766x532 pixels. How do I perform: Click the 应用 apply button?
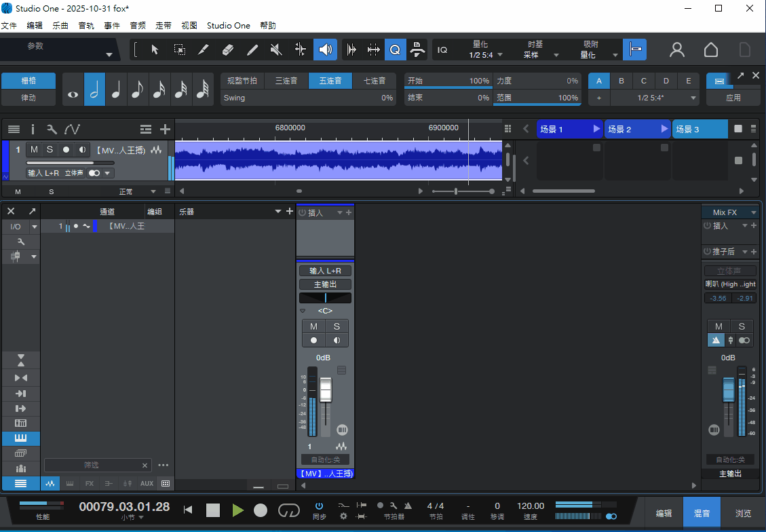pos(733,98)
